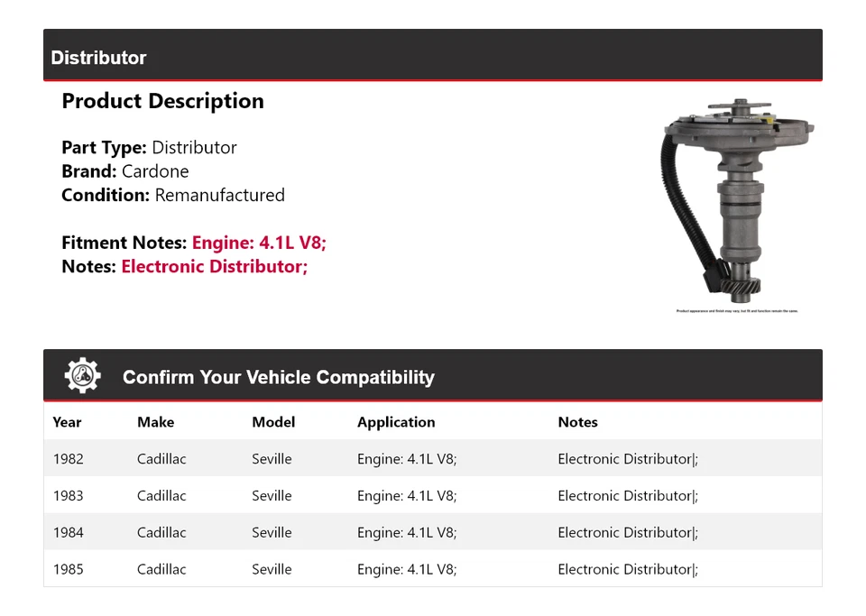This screenshot has width=866, height=616.
Task: Click the Make column header
Action: (155, 422)
